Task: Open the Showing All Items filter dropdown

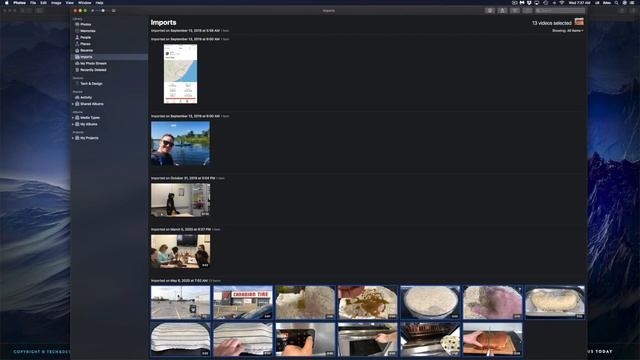Action: (568, 31)
